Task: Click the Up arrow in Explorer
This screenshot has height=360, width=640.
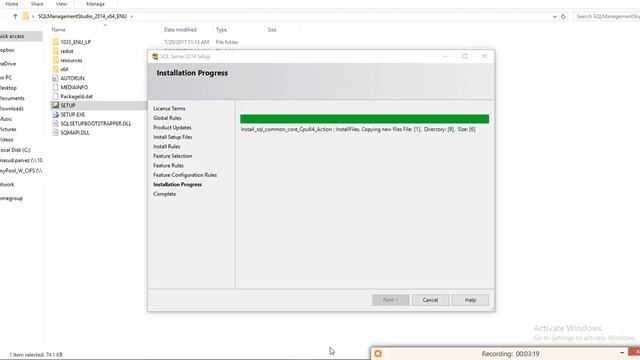Action: 15,16
